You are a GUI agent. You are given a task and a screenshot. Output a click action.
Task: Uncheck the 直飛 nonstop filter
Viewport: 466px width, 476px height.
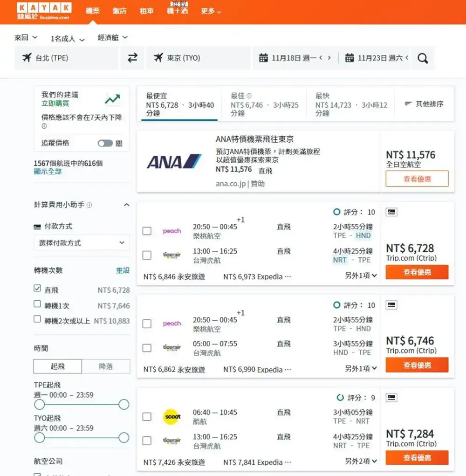tap(37, 289)
